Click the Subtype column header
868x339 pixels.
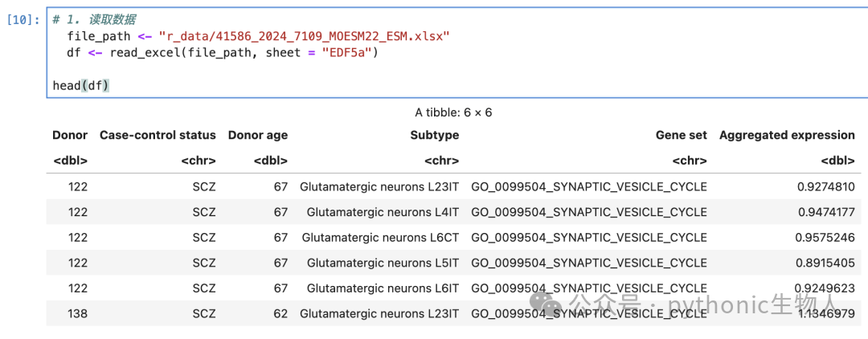click(435, 135)
